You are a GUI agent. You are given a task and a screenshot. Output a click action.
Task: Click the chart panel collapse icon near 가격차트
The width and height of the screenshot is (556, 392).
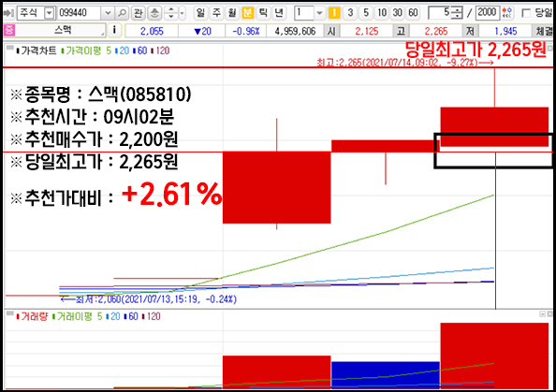[10, 48]
